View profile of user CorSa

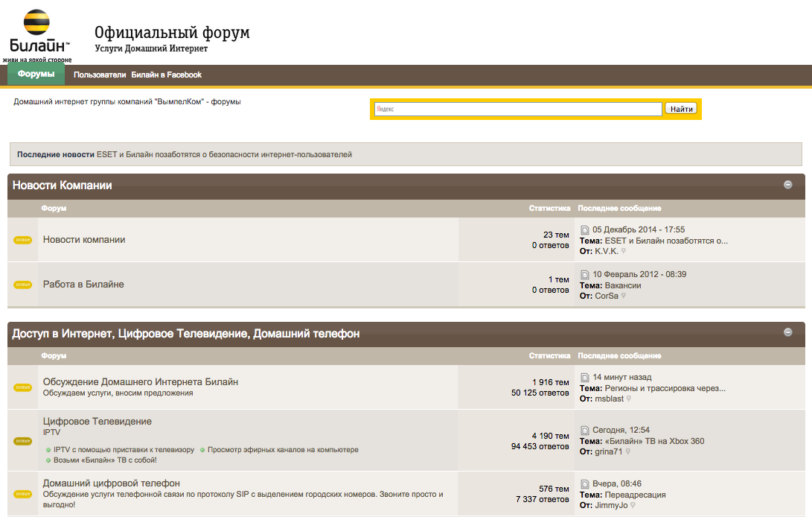click(607, 296)
